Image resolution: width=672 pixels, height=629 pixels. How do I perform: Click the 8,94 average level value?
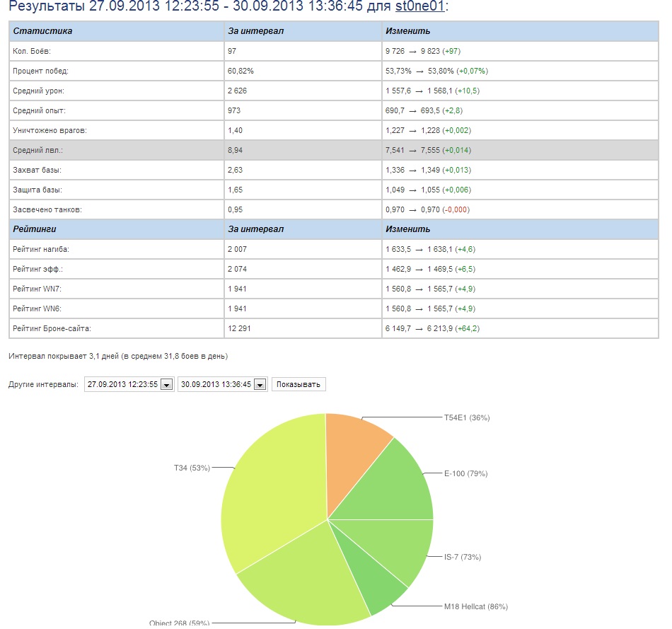[x=235, y=150]
